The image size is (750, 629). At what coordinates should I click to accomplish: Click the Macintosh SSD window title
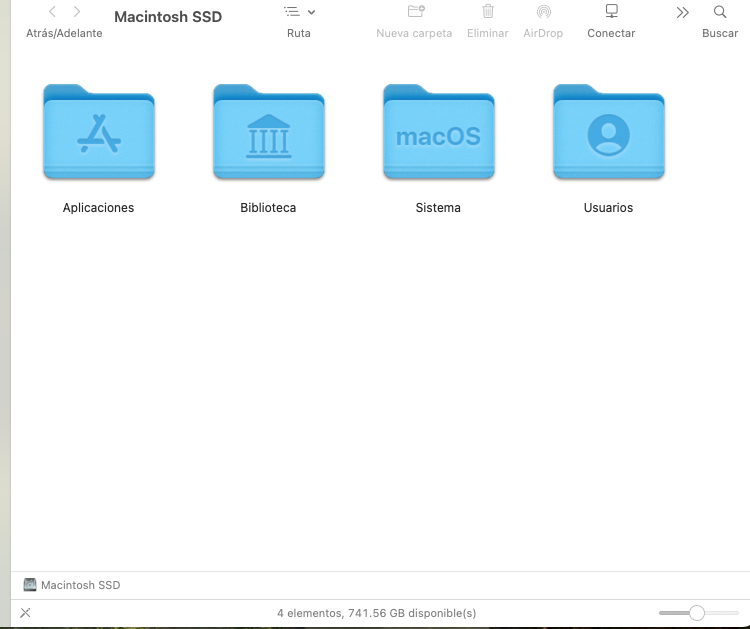168,17
